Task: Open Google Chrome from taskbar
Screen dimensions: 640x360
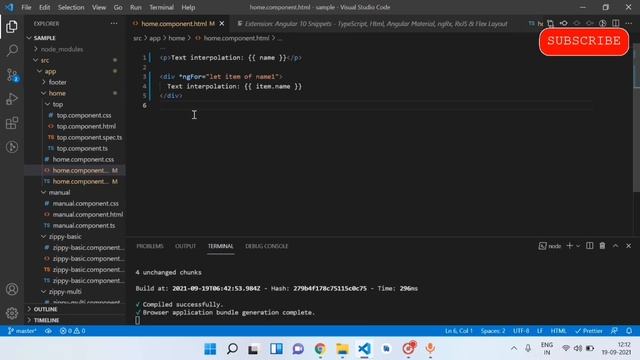Action: [x=320, y=349]
